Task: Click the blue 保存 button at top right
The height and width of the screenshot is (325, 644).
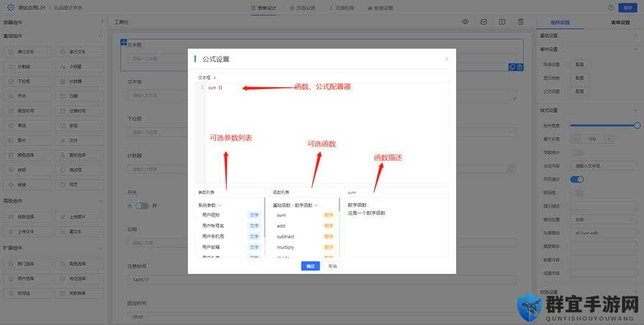Action: [x=628, y=7]
